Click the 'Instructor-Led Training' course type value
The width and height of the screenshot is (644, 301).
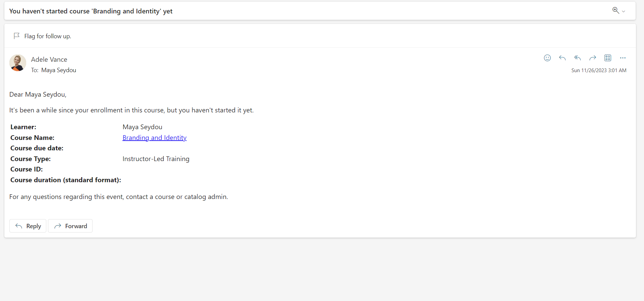pyautogui.click(x=156, y=159)
